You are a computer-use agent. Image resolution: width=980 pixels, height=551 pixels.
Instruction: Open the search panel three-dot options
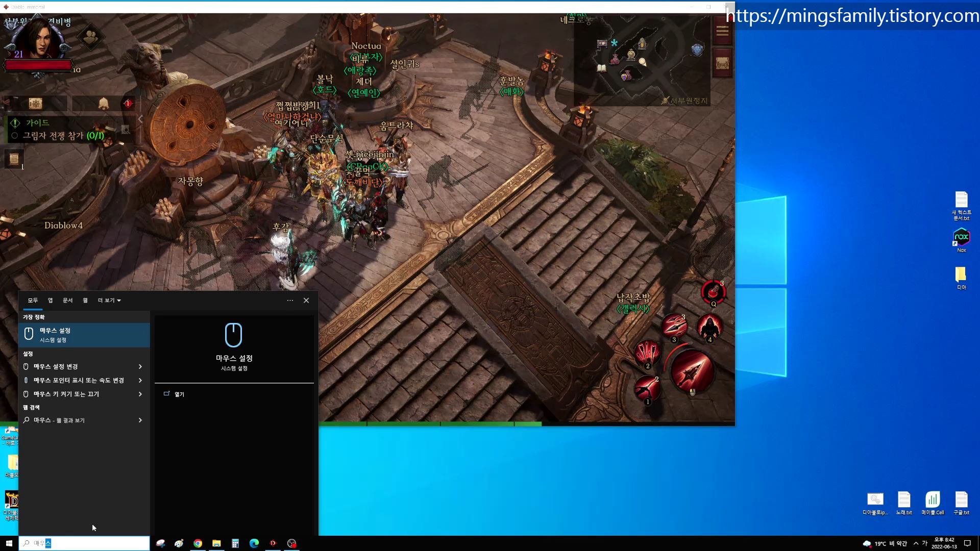290,300
